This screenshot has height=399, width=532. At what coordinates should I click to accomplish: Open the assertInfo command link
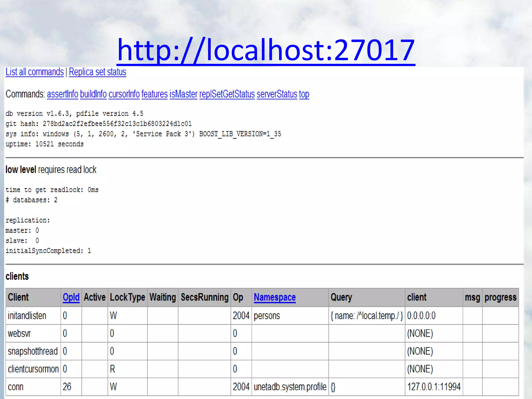click(x=62, y=94)
